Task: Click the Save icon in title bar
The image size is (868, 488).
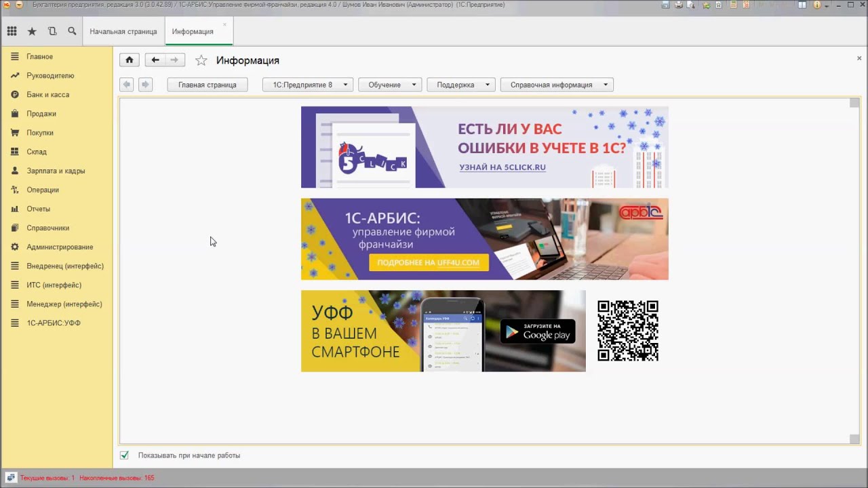Action: 665,5
